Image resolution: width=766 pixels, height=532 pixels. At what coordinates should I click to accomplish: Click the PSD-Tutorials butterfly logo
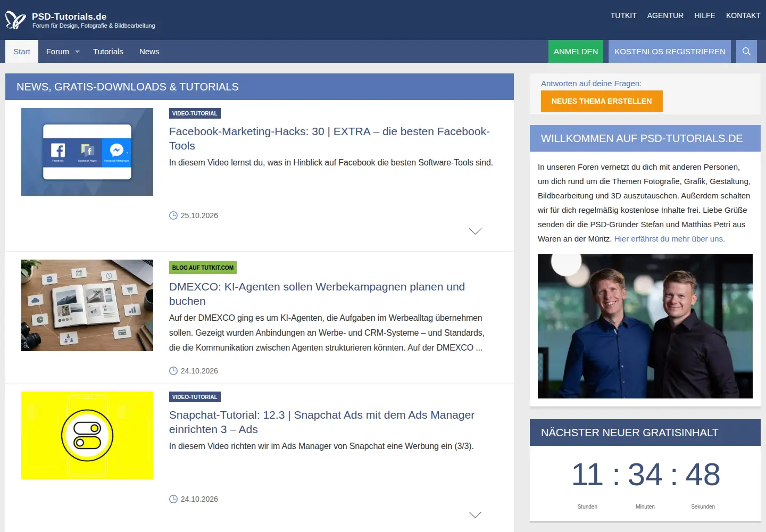pyautogui.click(x=15, y=20)
